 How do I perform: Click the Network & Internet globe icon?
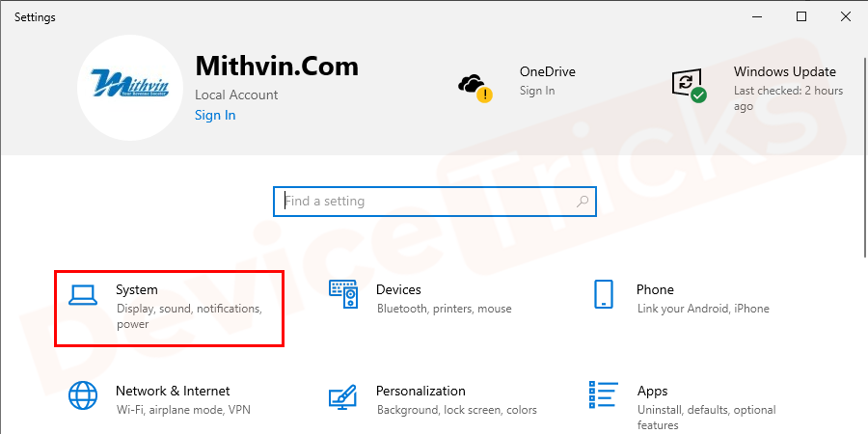point(83,396)
